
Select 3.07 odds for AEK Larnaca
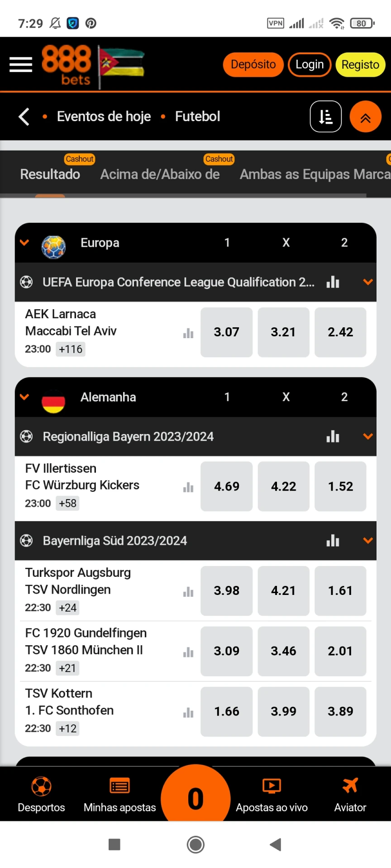[x=227, y=332]
